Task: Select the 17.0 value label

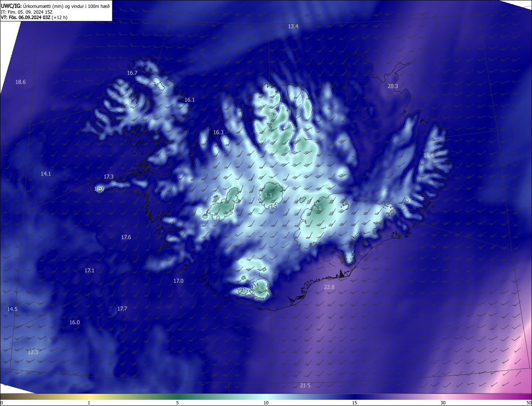Action: (x=178, y=281)
